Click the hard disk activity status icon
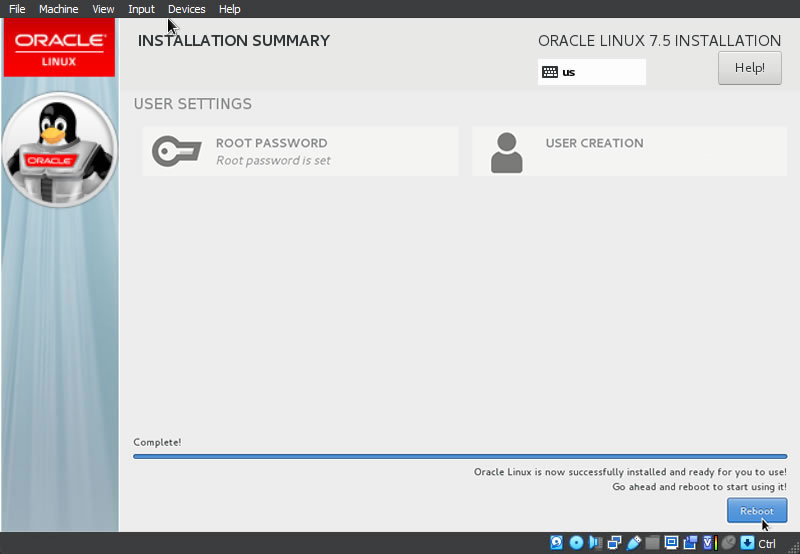Viewport: 800px width, 554px height. click(556, 543)
